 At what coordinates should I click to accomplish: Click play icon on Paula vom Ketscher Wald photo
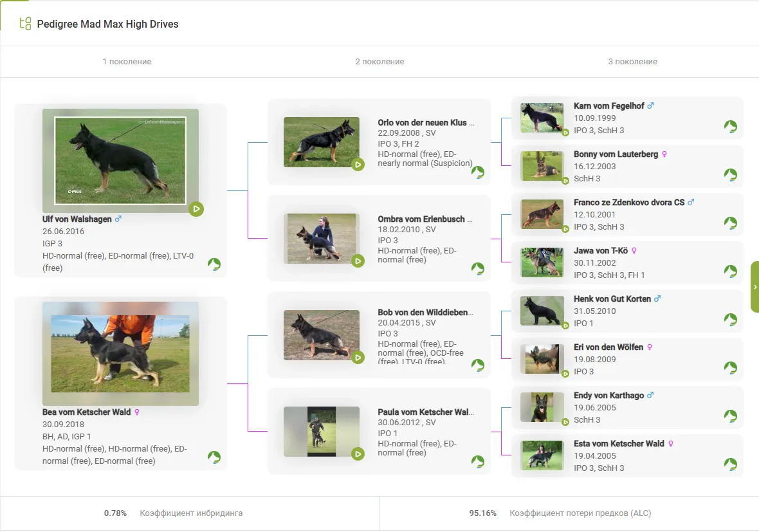[x=358, y=454]
